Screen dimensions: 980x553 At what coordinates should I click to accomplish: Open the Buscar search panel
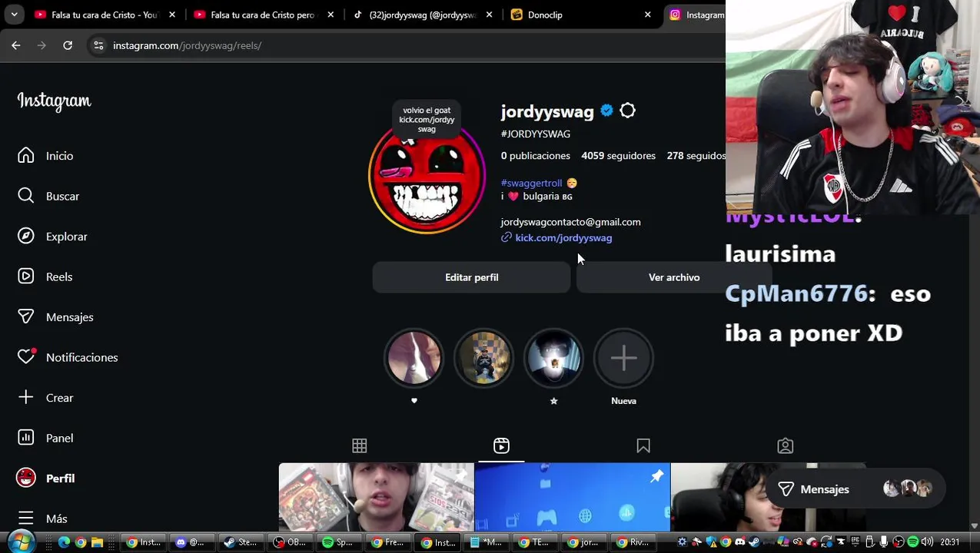[x=26, y=196]
